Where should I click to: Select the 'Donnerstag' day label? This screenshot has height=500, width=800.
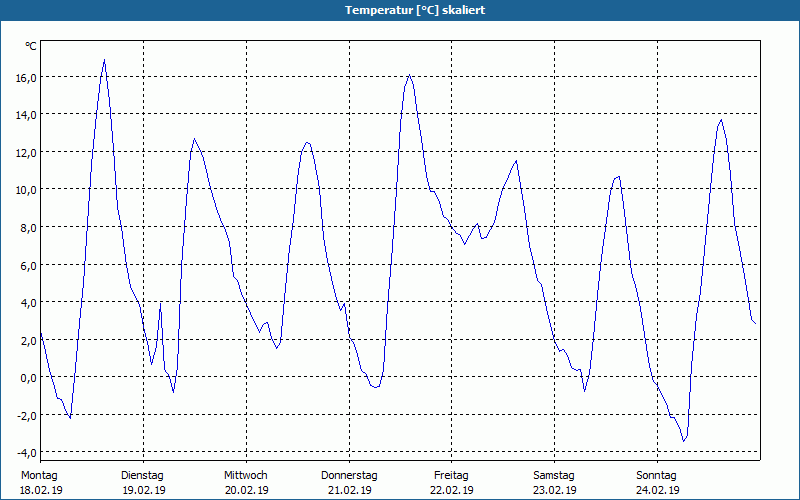coord(349,476)
